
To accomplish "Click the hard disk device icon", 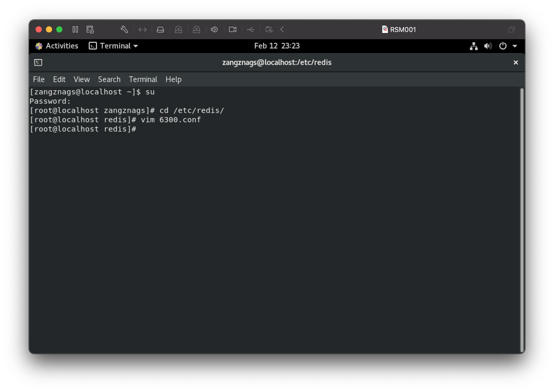I will (x=160, y=30).
